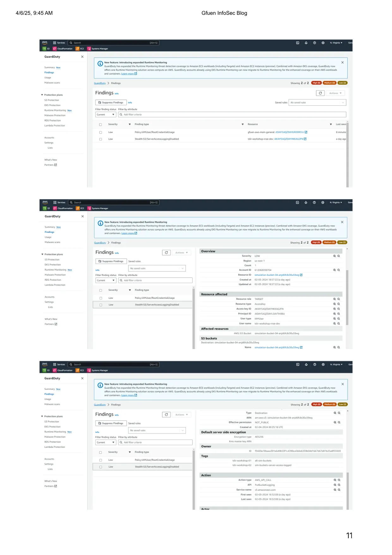Zoom-in filter icon beside Resource role TARGET
The height and width of the screenshot is (555, 392).
coord(334,299)
